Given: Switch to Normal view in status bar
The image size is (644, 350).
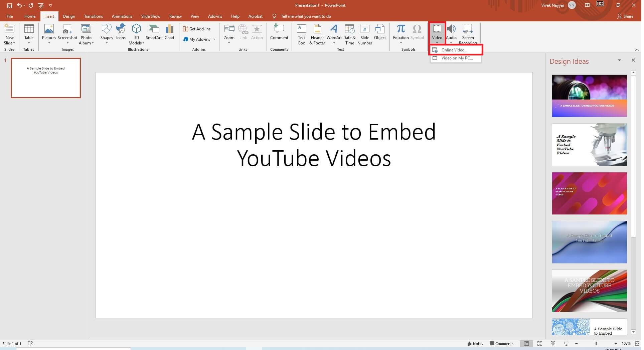Looking at the screenshot, I should 526,344.
